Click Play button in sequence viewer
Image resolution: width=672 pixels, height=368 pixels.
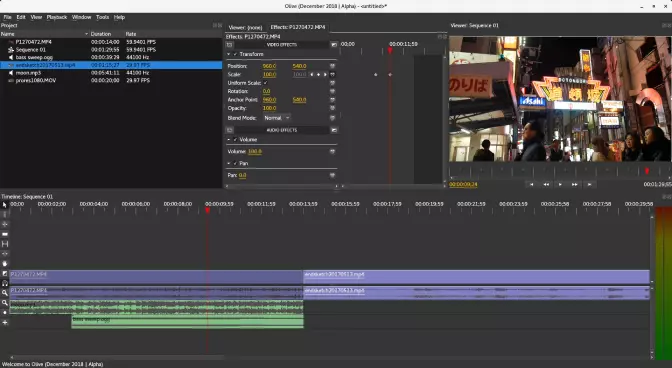560,184
